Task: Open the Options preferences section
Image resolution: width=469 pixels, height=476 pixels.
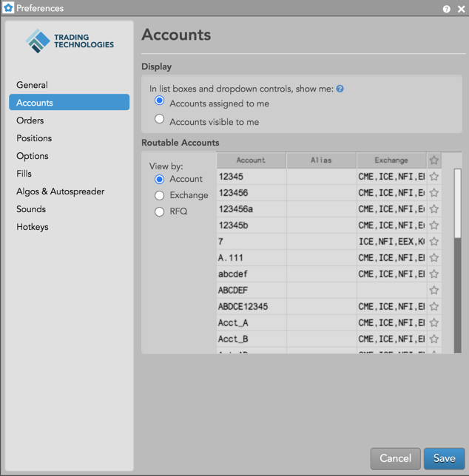Action: click(x=70, y=156)
